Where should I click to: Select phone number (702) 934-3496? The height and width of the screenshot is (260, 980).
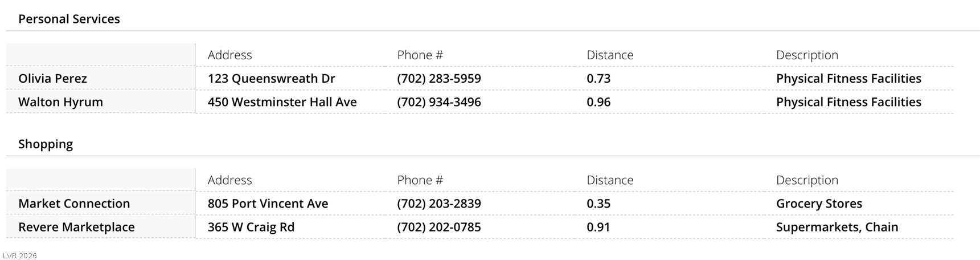438,102
